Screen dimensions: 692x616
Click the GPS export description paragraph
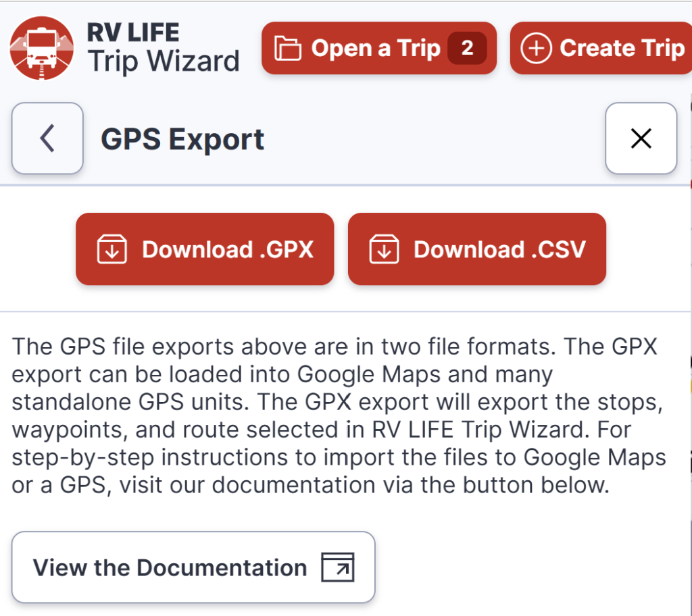tap(339, 415)
